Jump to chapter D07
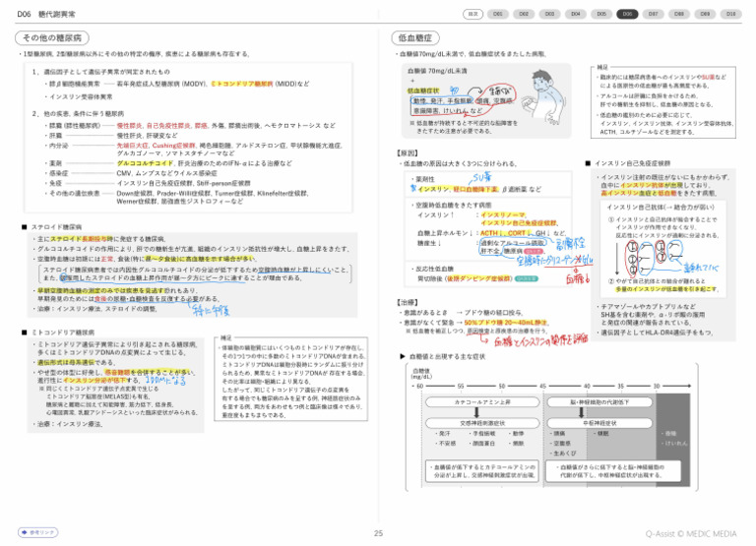 click(x=654, y=14)
